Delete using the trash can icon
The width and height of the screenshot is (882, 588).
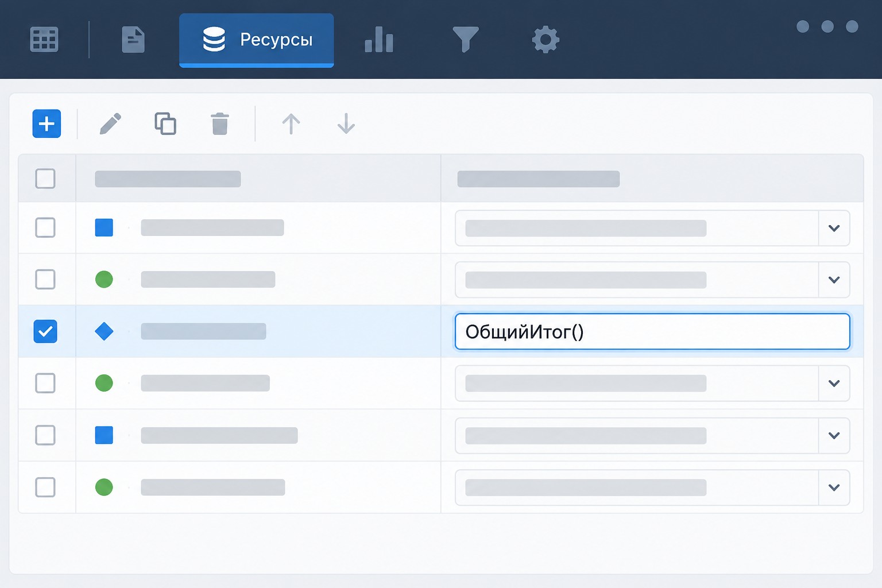click(220, 123)
